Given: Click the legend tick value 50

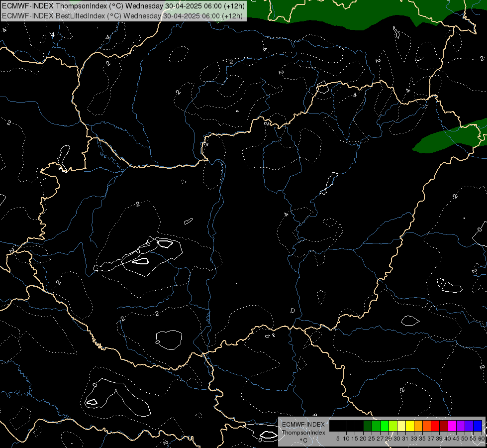Looking at the screenshot, I should [x=465, y=439].
